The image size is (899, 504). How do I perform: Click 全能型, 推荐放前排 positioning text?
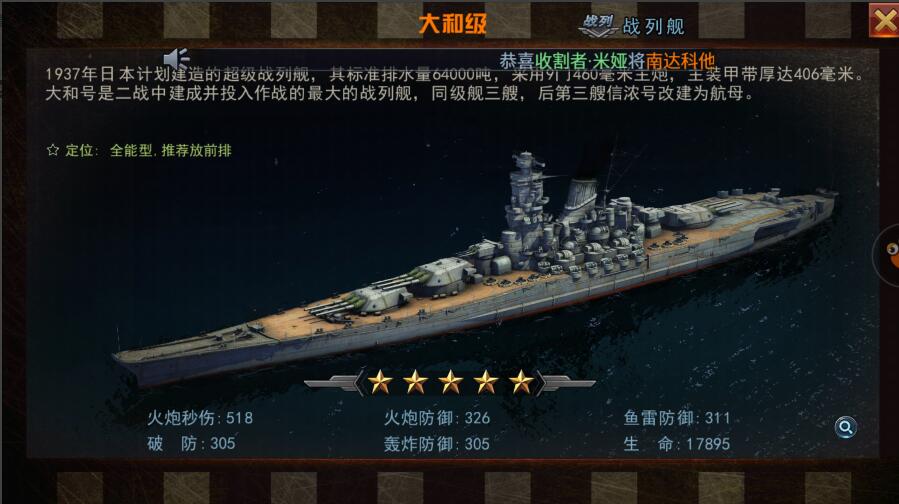pyautogui.click(x=171, y=150)
